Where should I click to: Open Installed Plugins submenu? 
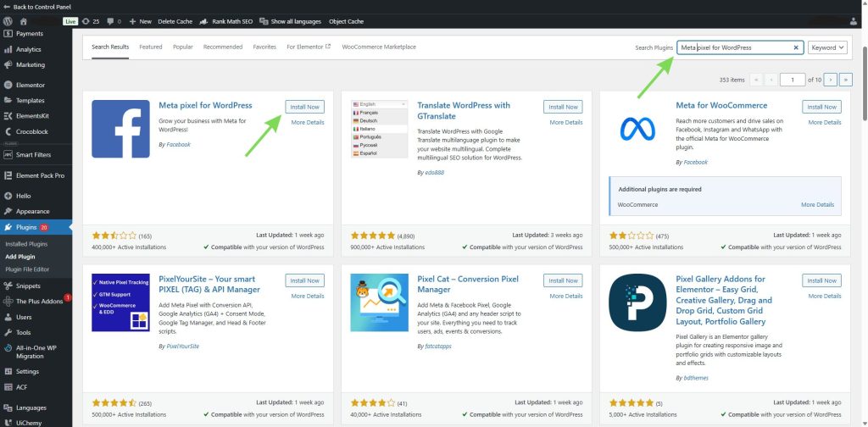[x=26, y=244]
